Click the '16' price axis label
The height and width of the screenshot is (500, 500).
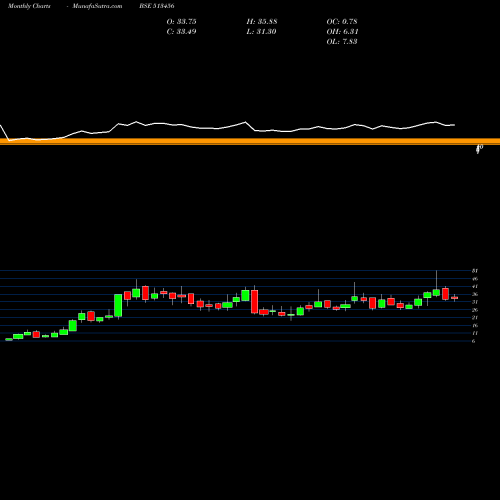(x=475, y=325)
